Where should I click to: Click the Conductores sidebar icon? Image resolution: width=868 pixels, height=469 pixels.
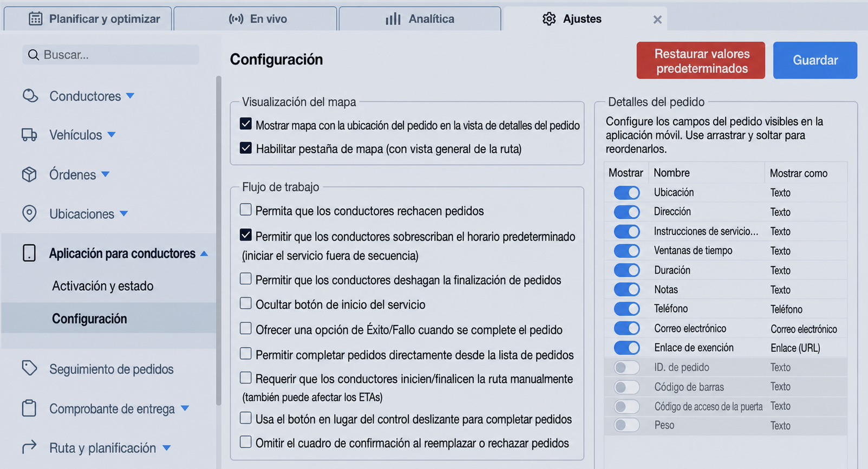30,96
